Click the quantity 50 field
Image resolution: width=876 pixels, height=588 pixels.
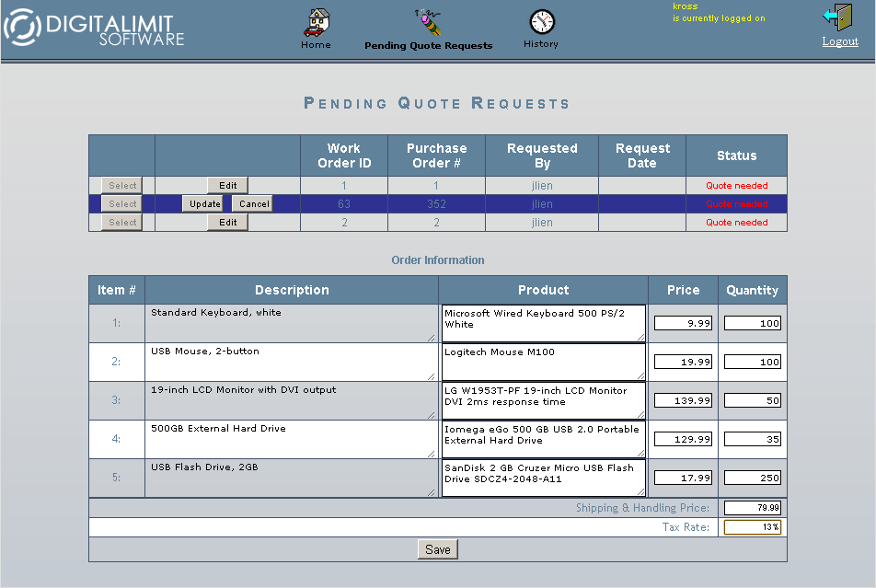[x=753, y=400]
